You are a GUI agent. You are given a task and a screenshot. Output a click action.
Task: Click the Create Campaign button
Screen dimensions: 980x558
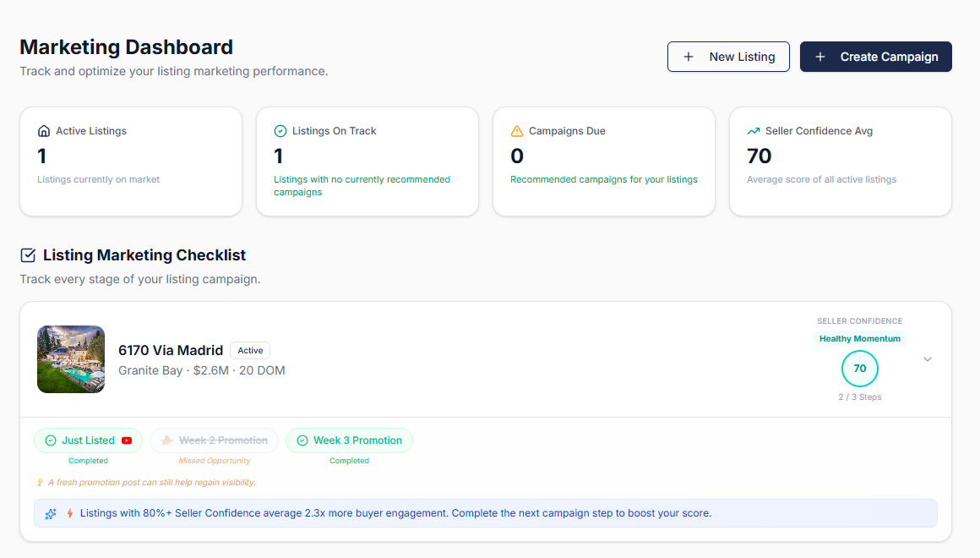[875, 57]
